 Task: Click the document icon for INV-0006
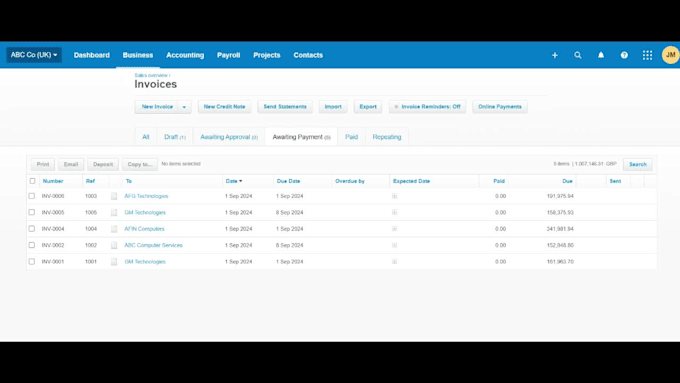pos(114,196)
